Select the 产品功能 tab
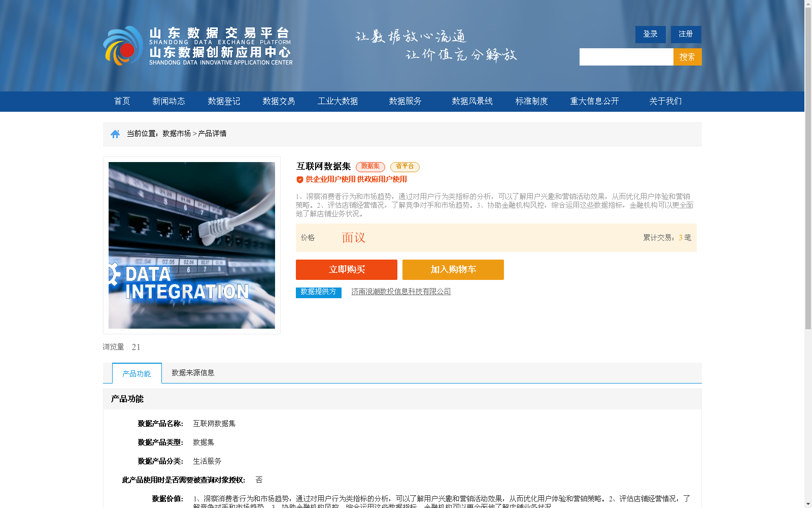Viewport: 812px width, 508px height. tap(137, 373)
